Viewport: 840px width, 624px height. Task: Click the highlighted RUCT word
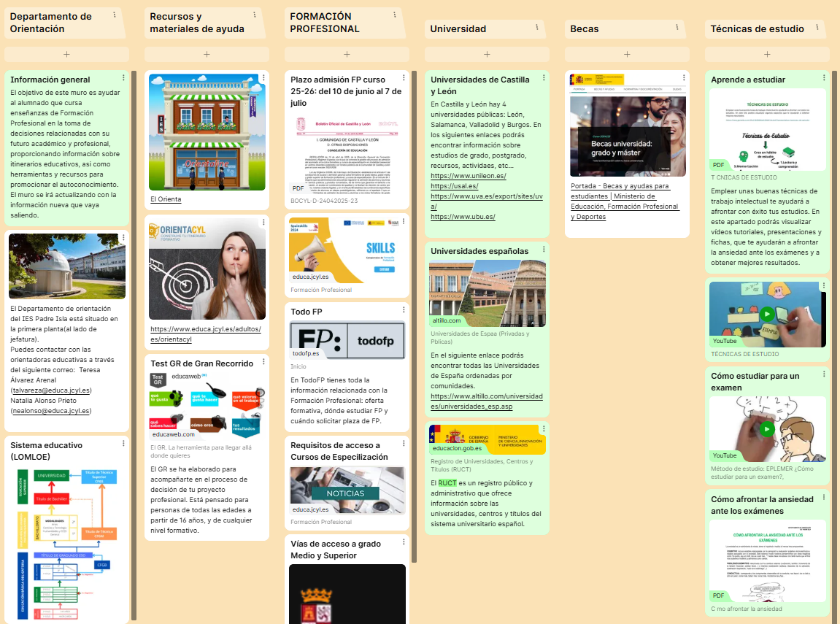tap(447, 482)
